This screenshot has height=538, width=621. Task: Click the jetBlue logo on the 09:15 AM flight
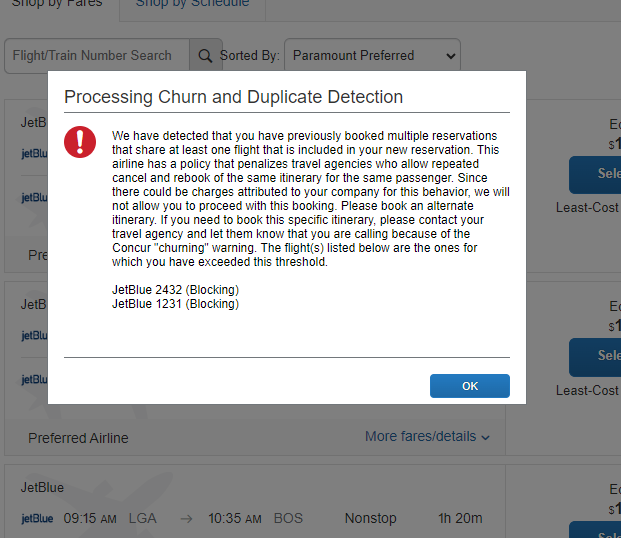click(37, 518)
